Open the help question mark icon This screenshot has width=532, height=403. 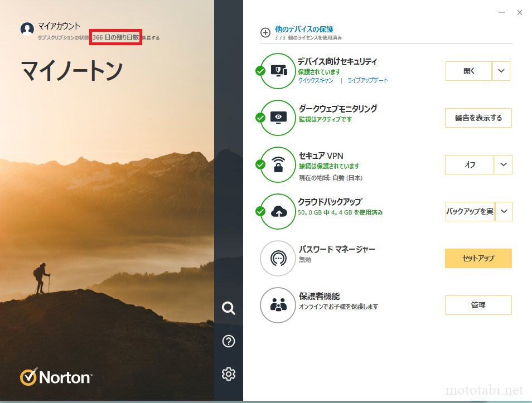click(x=228, y=341)
